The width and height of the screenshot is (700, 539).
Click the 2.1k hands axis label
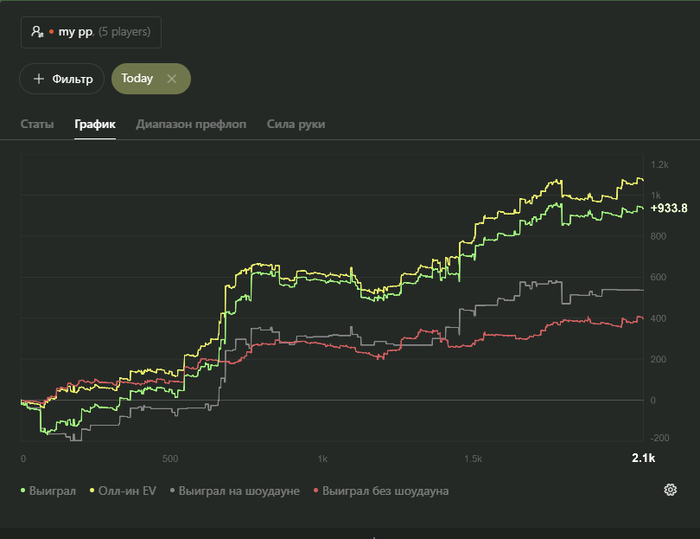point(642,458)
